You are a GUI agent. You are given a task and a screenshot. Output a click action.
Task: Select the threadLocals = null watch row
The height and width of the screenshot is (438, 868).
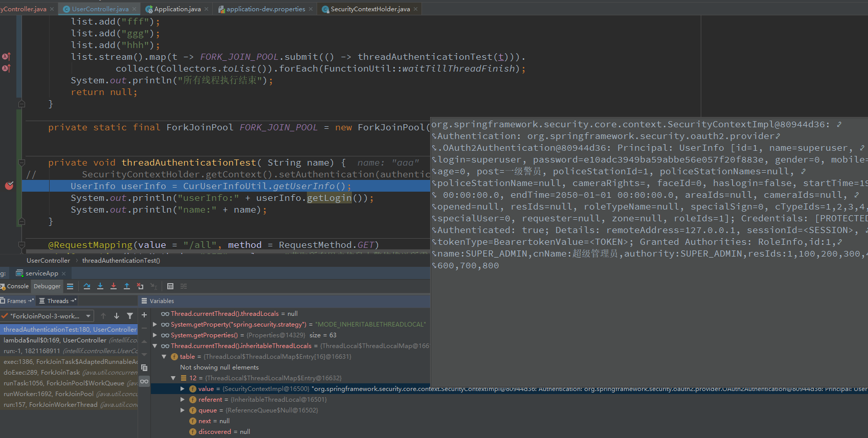point(291,314)
